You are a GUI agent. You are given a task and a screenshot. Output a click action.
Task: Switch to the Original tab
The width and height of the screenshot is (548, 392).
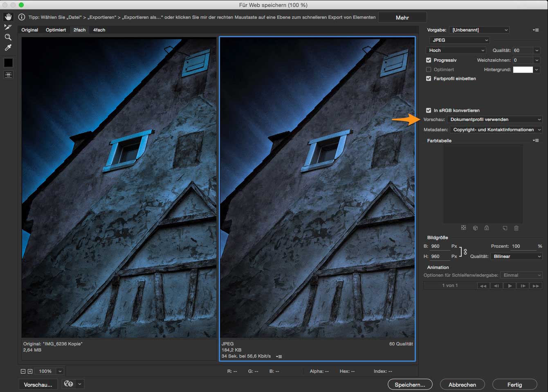[30, 30]
